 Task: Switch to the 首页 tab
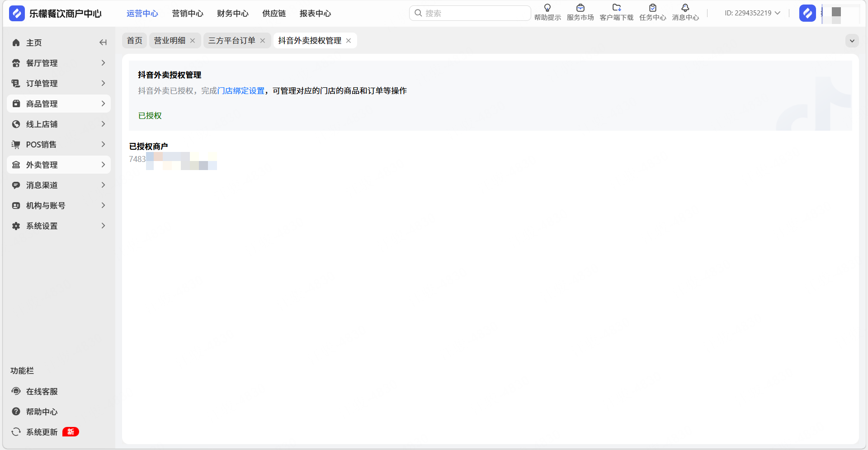coord(135,41)
